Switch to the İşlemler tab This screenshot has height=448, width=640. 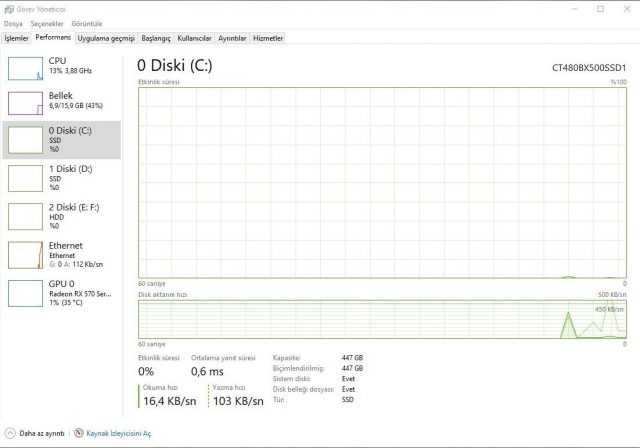click(x=17, y=38)
